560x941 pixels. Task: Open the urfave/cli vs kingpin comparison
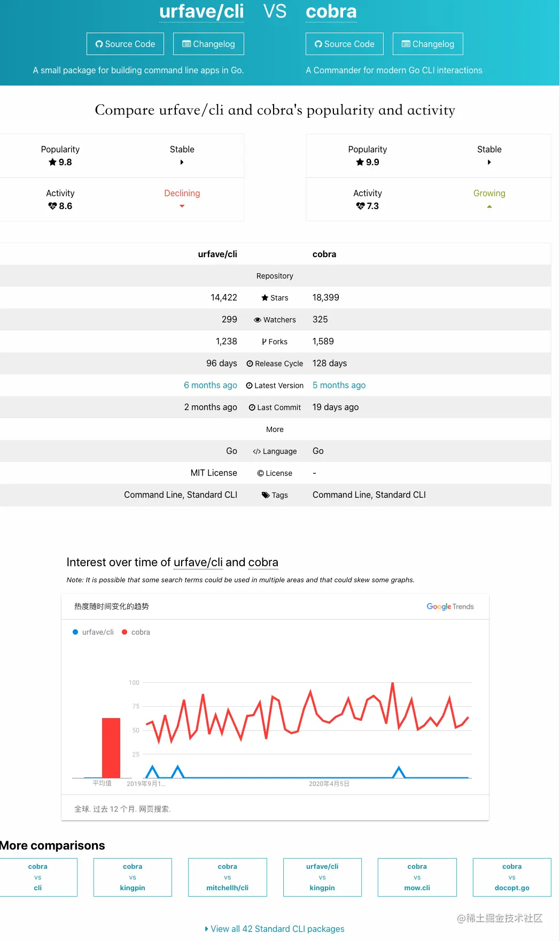[x=322, y=877]
